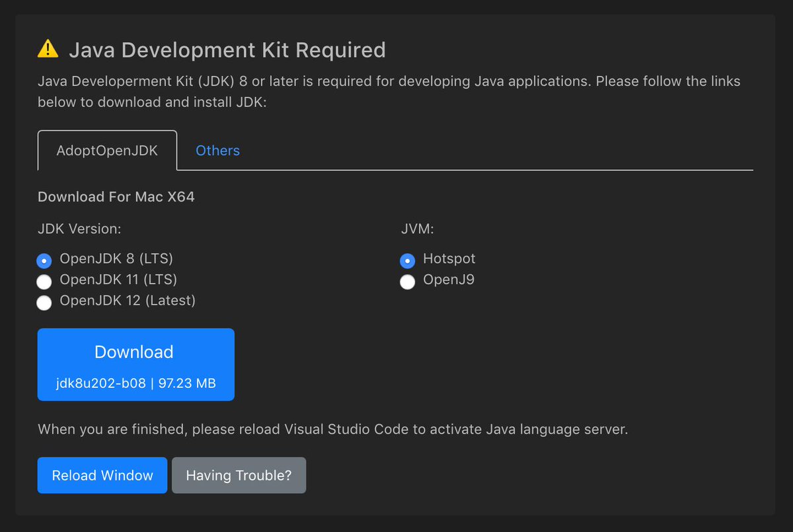Download the jdk8u202-b08 package
Viewport: 793px width, 532px height.
click(135, 364)
